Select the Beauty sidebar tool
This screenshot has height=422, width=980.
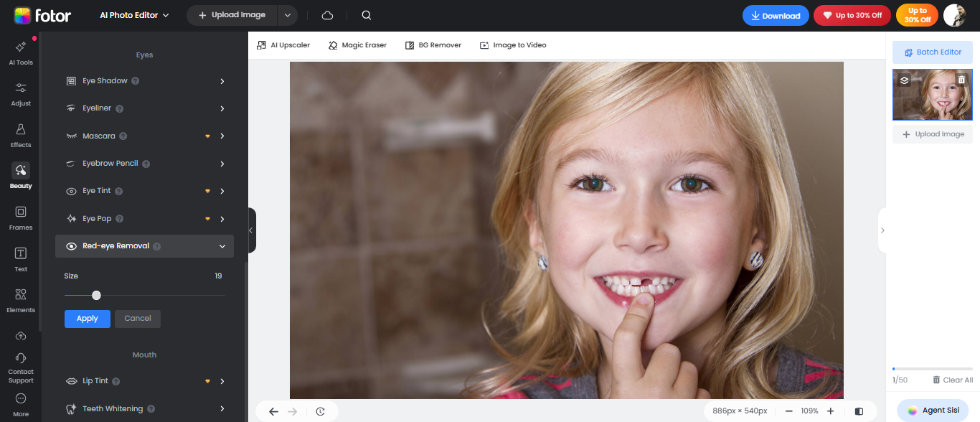pyautogui.click(x=21, y=177)
